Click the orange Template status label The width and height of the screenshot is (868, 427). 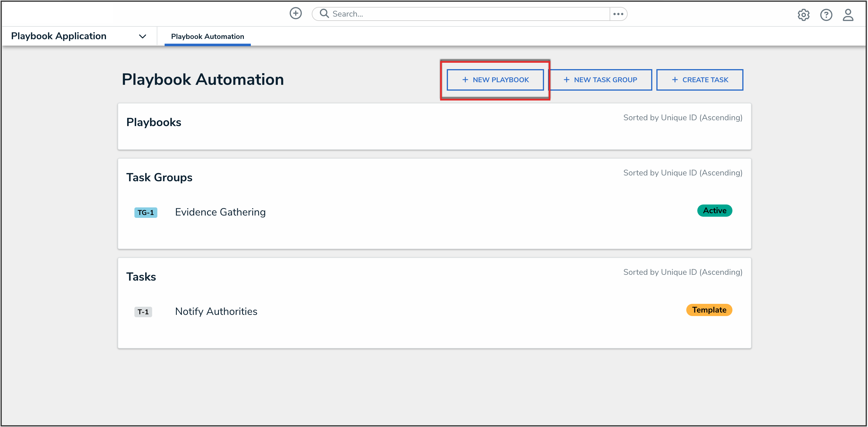coord(709,310)
